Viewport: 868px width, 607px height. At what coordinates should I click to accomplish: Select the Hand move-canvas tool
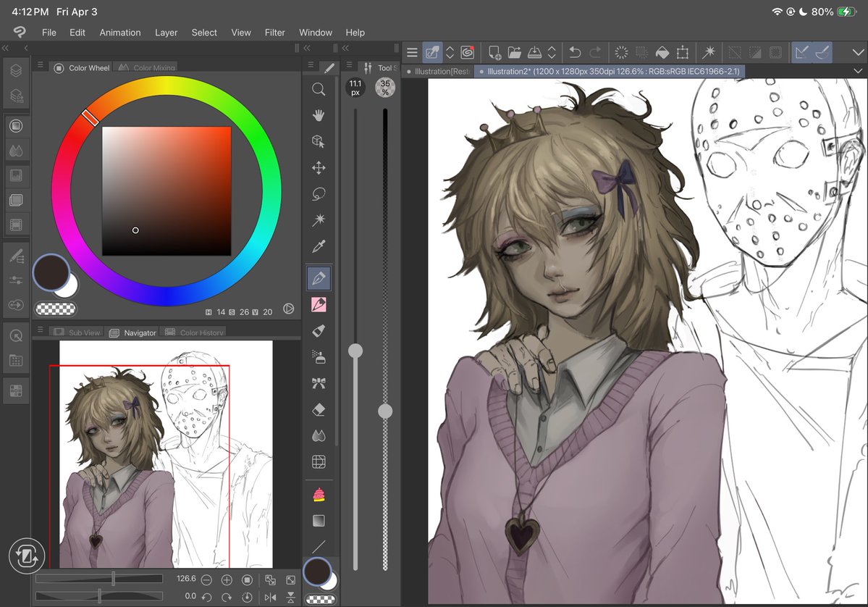tap(319, 115)
